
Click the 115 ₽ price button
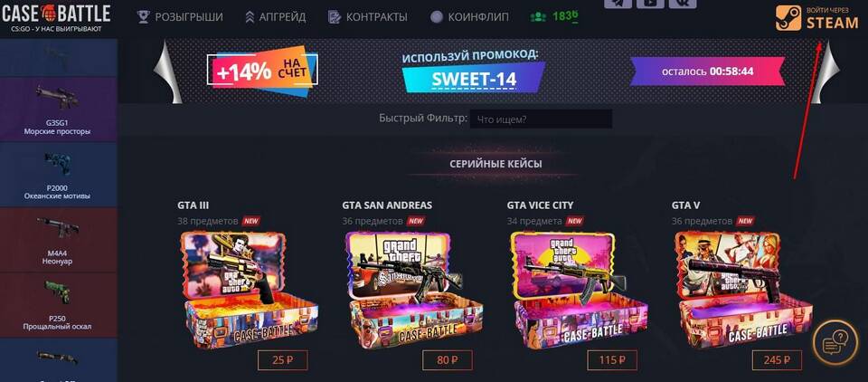coord(612,360)
